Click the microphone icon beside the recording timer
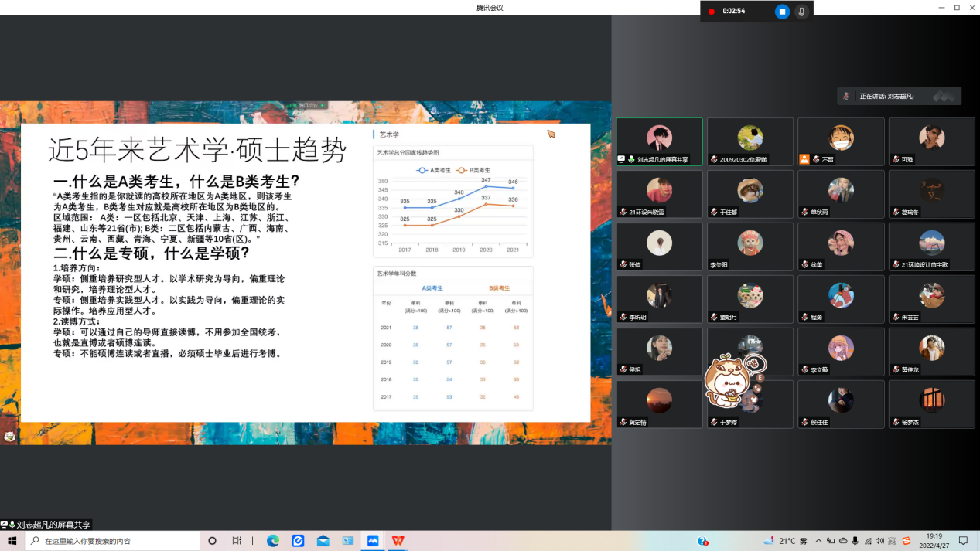Viewport: 980px width, 551px height. (x=802, y=11)
